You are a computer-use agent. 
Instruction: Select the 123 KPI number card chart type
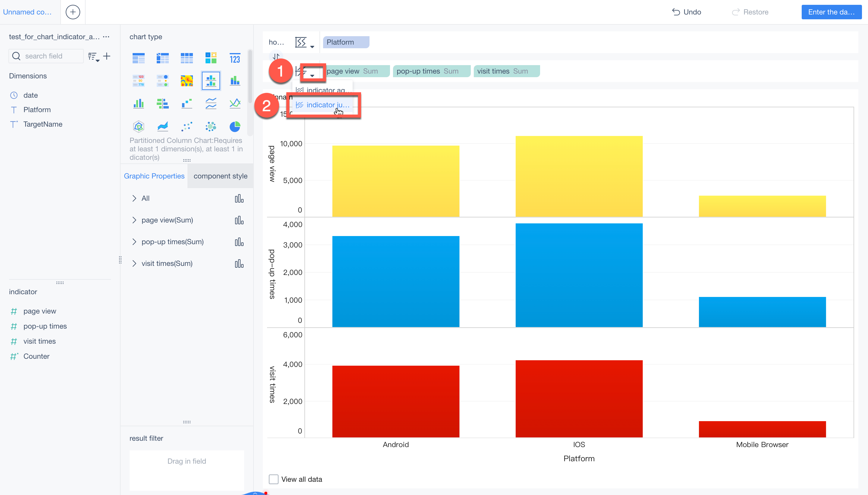pyautogui.click(x=235, y=58)
